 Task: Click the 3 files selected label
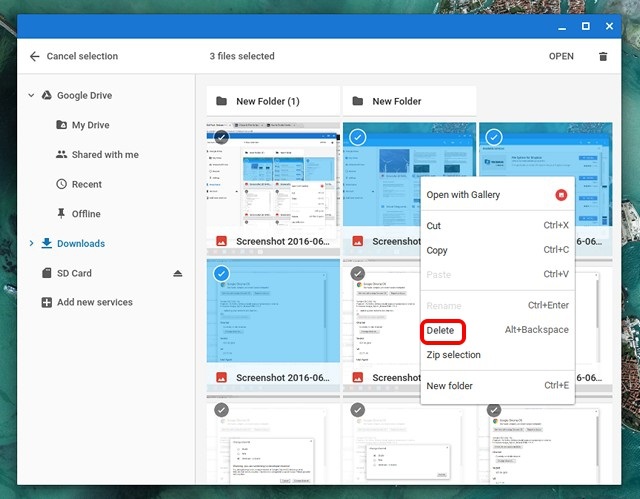tap(242, 56)
